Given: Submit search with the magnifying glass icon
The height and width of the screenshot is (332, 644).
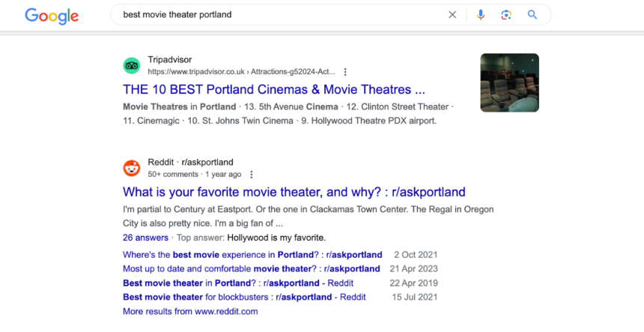Looking at the screenshot, I should point(532,15).
